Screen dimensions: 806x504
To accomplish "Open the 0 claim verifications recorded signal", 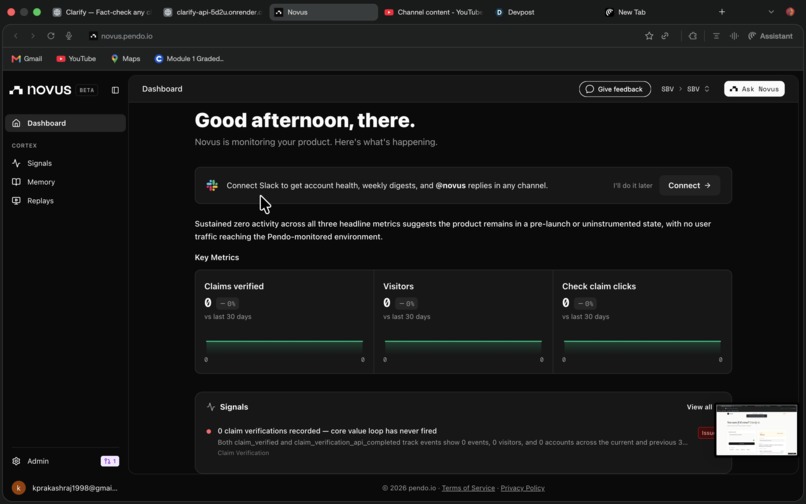I will point(327,431).
